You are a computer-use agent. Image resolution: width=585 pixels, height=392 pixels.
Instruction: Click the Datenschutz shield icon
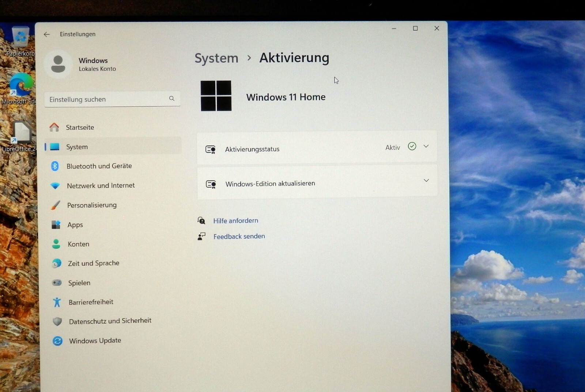point(57,321)
